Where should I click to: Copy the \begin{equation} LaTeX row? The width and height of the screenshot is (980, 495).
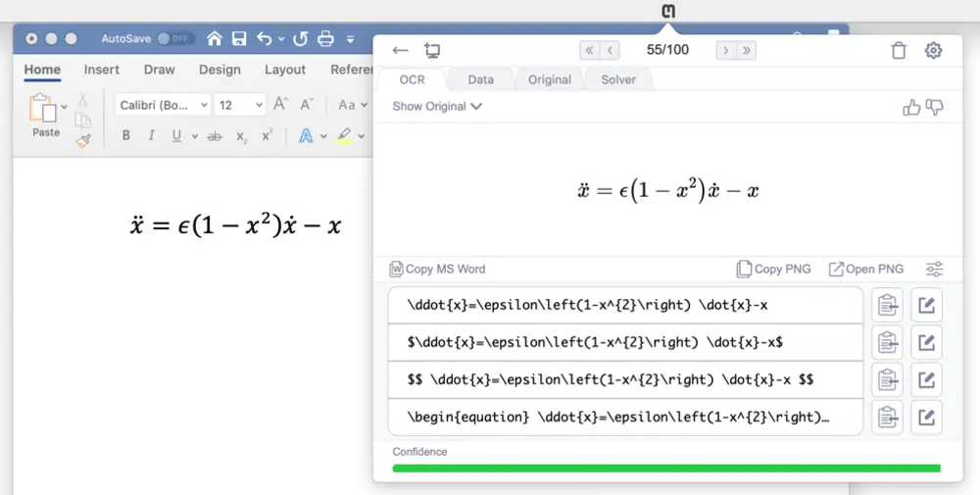888,417
